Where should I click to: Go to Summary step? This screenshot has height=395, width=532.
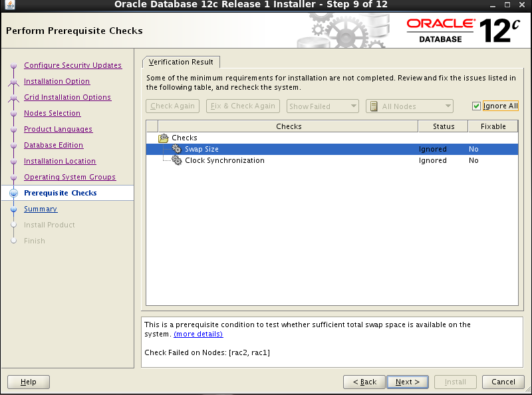point(41,209)
